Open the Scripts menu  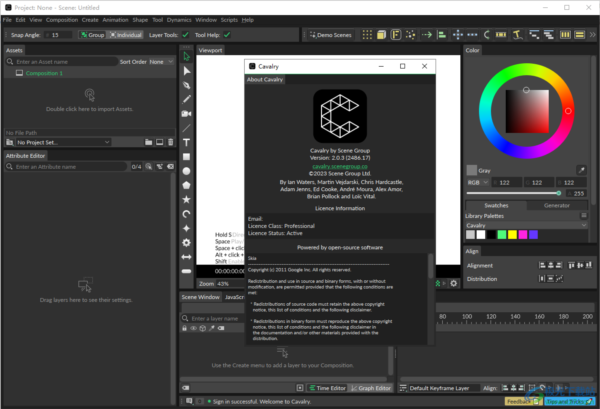point(229,20)
